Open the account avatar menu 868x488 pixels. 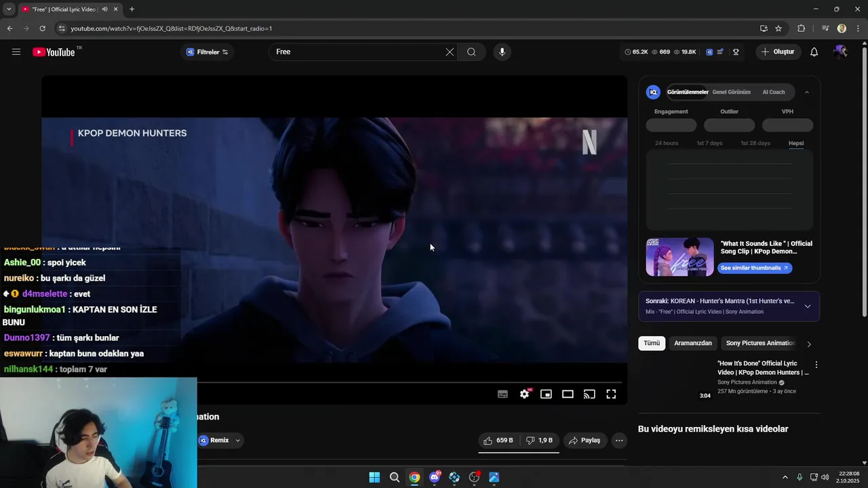tap(841, 52)
